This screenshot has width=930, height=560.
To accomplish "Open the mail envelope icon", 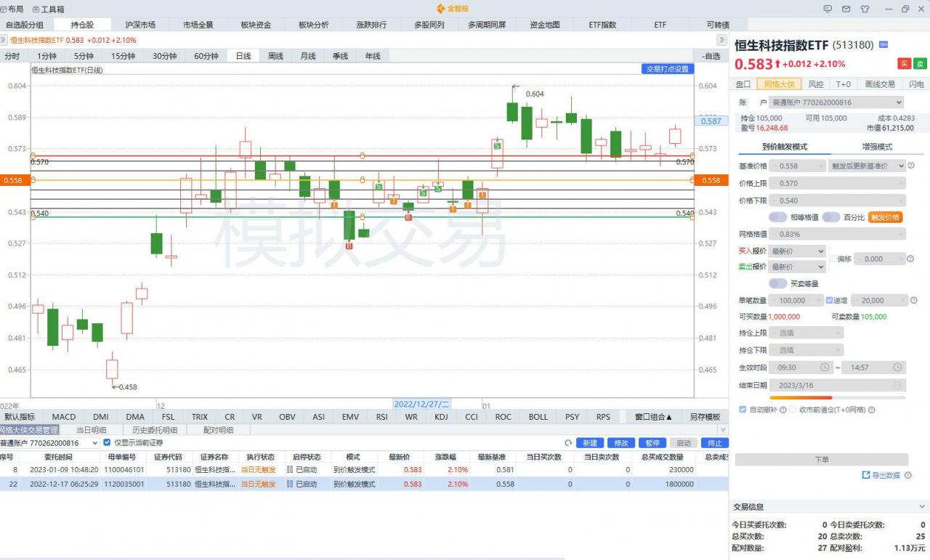I will point(846,9).
